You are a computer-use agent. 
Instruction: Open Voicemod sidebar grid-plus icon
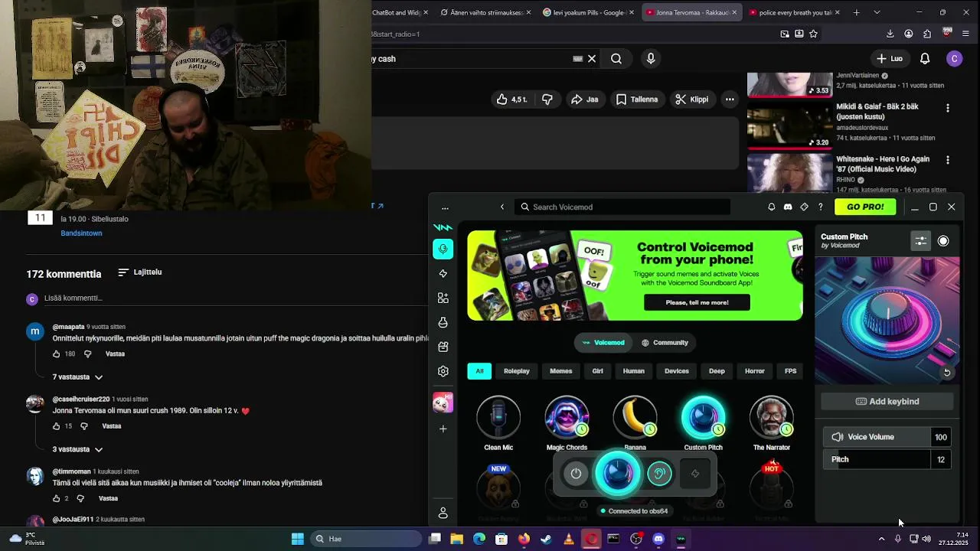click(443, 298)
